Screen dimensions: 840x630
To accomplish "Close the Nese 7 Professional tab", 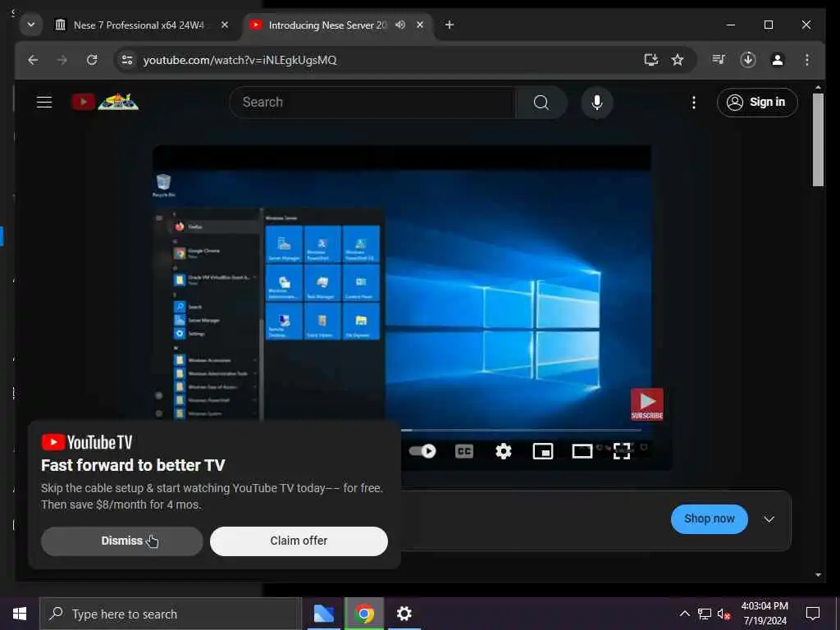I will tap(225, 25).
